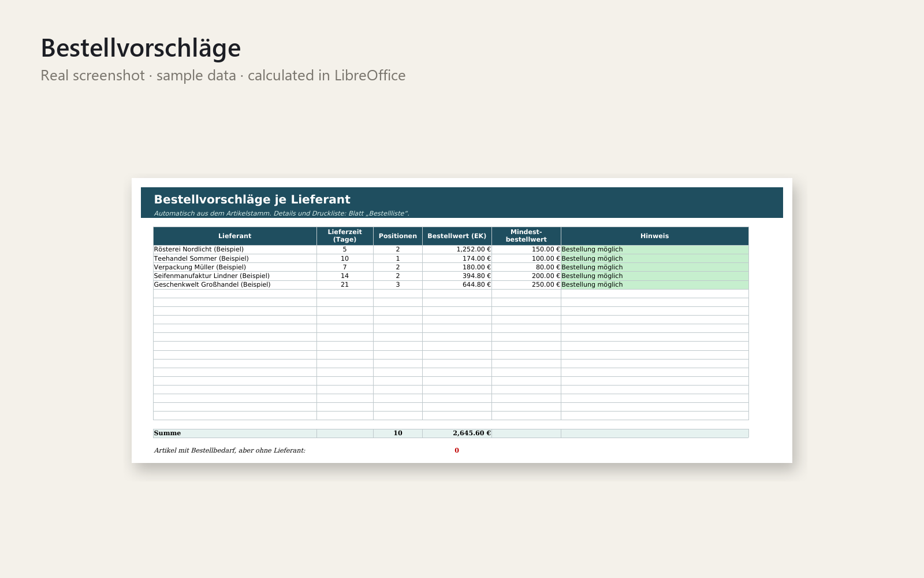Click the "Bestellwert (EK)" column header
Screen dimensions: 924x578
tap(457, 236)
